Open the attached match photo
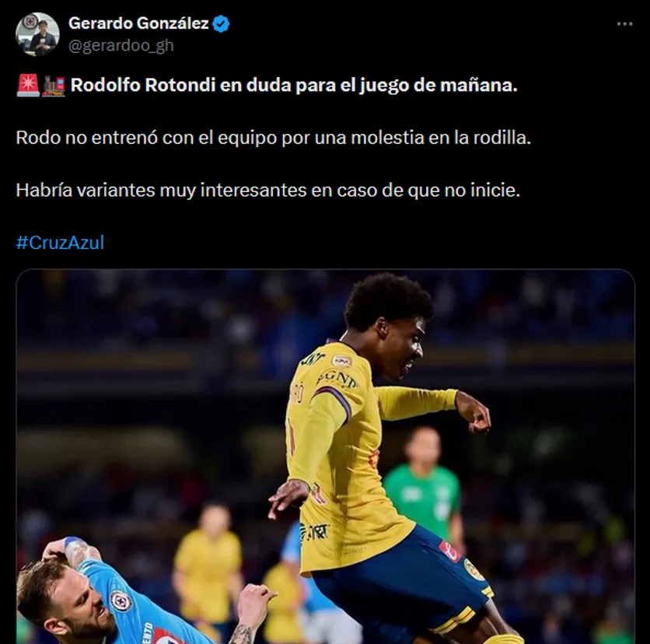650x644 pixels. pyautogui.click(x=326, y=457)
